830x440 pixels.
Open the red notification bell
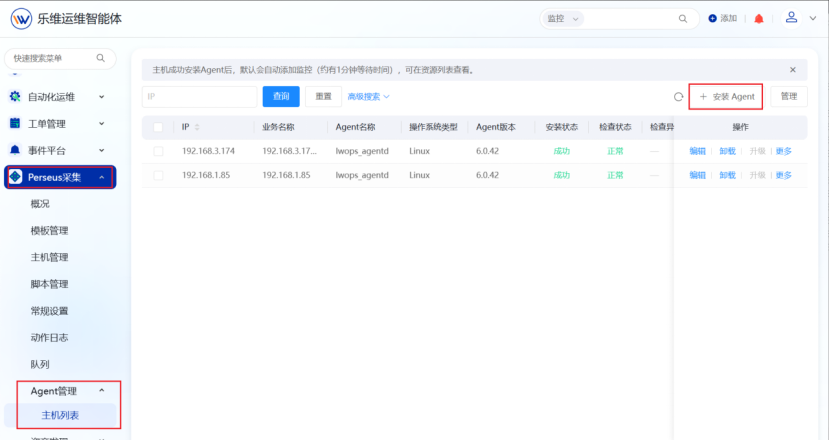[759, 19]
